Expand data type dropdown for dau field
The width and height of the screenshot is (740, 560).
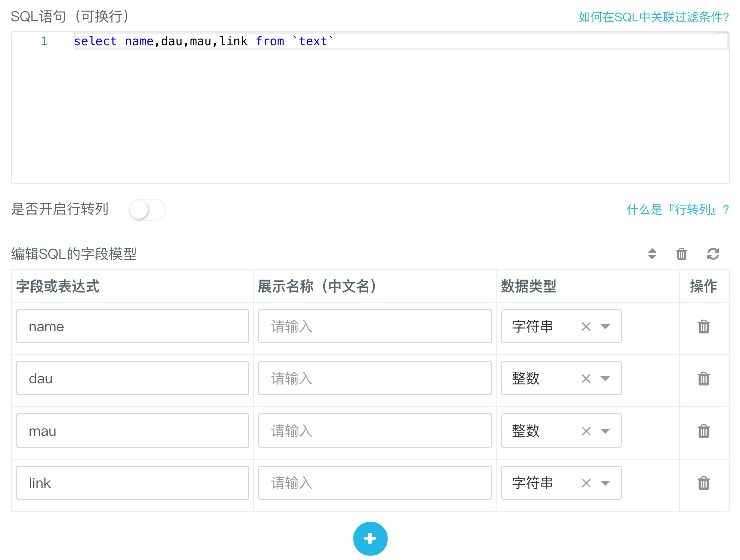coord(605,379)
